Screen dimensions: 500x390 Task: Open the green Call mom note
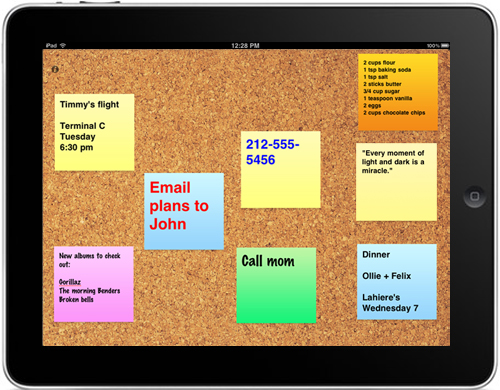(276, 285)
